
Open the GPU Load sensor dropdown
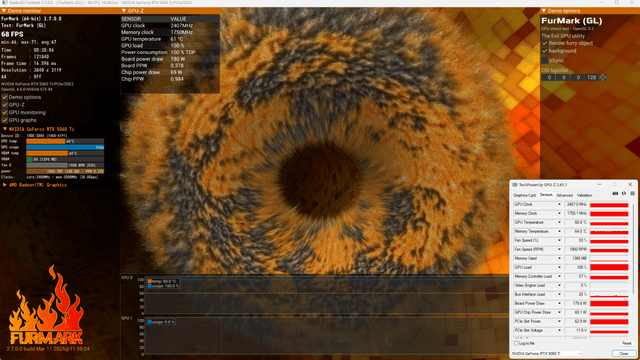point(559,267)
